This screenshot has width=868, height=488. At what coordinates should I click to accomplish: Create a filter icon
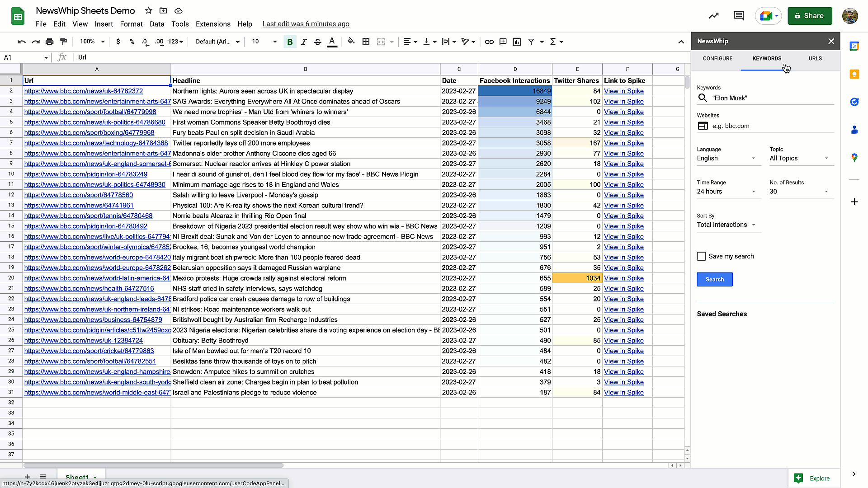click(x=531, y=42)
